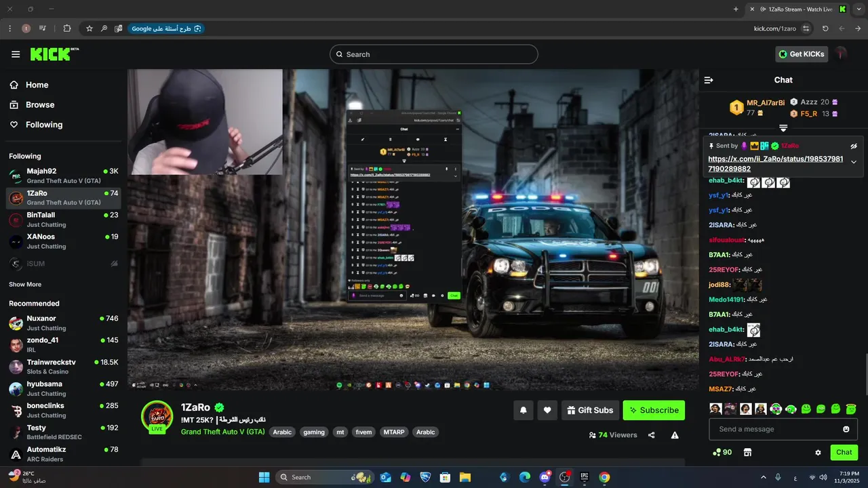Click the Home icon in the sidebar

14,85
